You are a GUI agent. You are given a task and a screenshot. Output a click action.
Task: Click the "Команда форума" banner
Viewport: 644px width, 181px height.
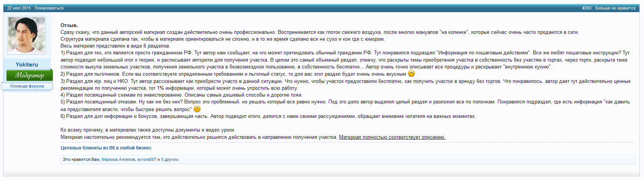coord(27,86)
